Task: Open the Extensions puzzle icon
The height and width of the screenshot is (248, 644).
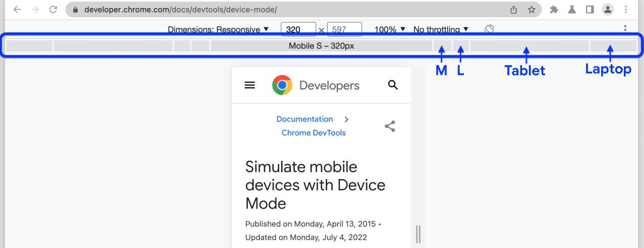Action: 554,10
